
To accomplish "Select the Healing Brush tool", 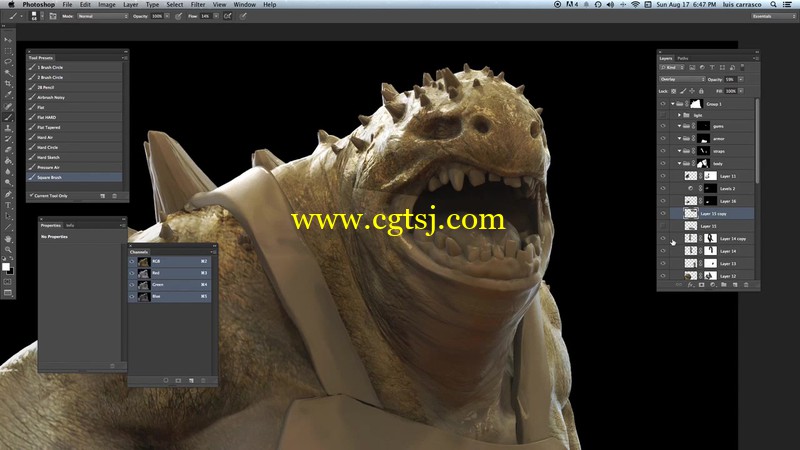I will tap(8, 106).
